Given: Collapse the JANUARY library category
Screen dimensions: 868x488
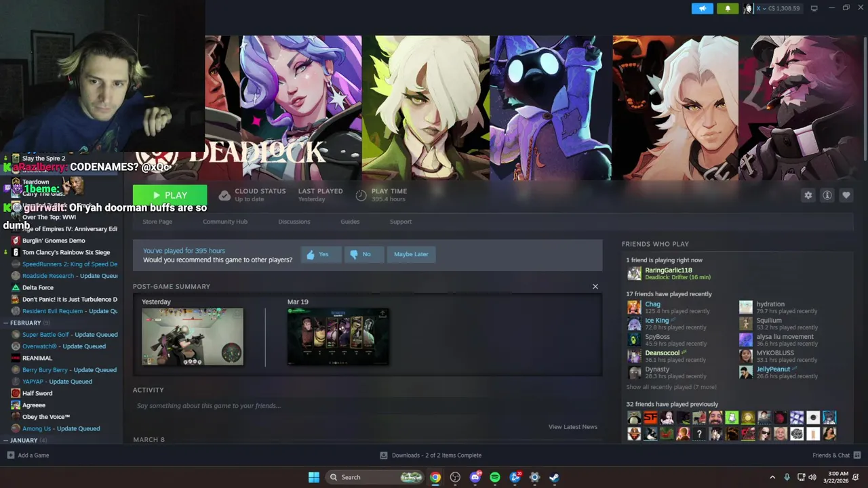Looking at the screenshot, I should tap(6, 441).
